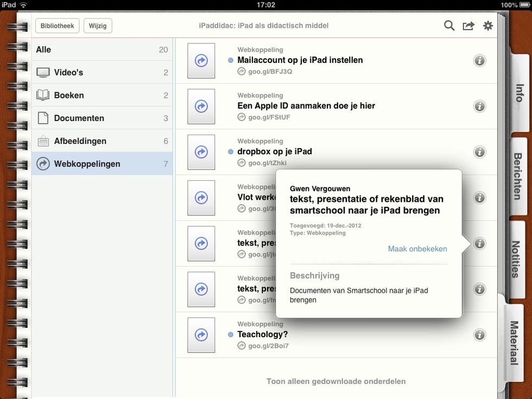Viewport: 532px width, 399px height.
Task: Open the Teachology? web link thumbnail
Action: coord(201,335)
